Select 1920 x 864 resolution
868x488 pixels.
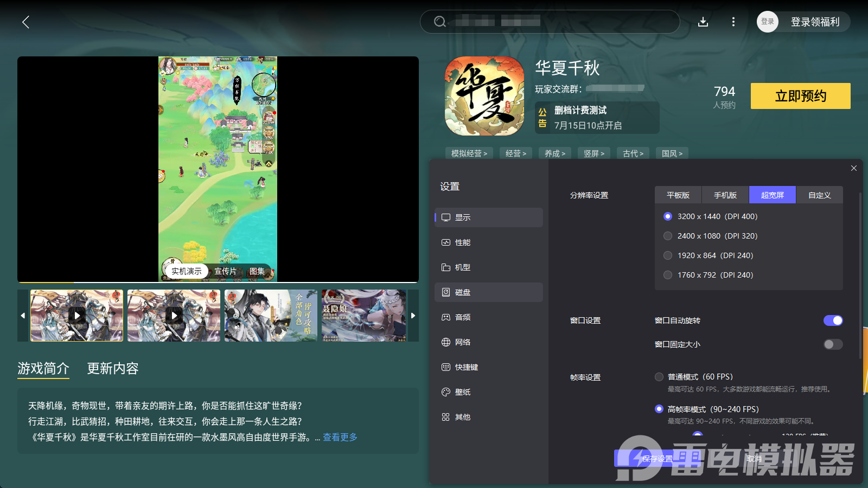point(668,255)
